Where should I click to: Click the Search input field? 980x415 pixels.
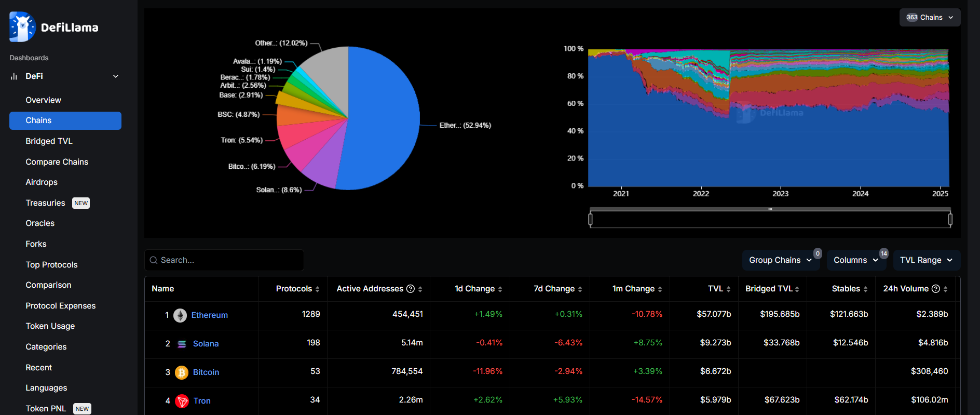coord(224,260)
